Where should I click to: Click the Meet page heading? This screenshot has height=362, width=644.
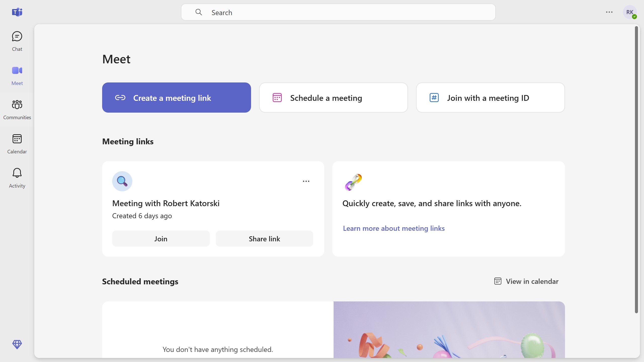[x=116, y=59]
